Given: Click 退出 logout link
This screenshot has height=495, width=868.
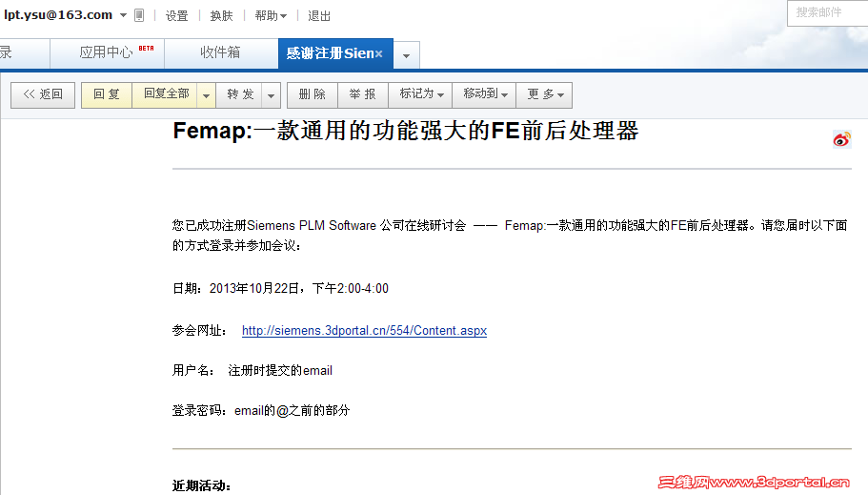Looking at the screenshot, I should pos(319,16).
